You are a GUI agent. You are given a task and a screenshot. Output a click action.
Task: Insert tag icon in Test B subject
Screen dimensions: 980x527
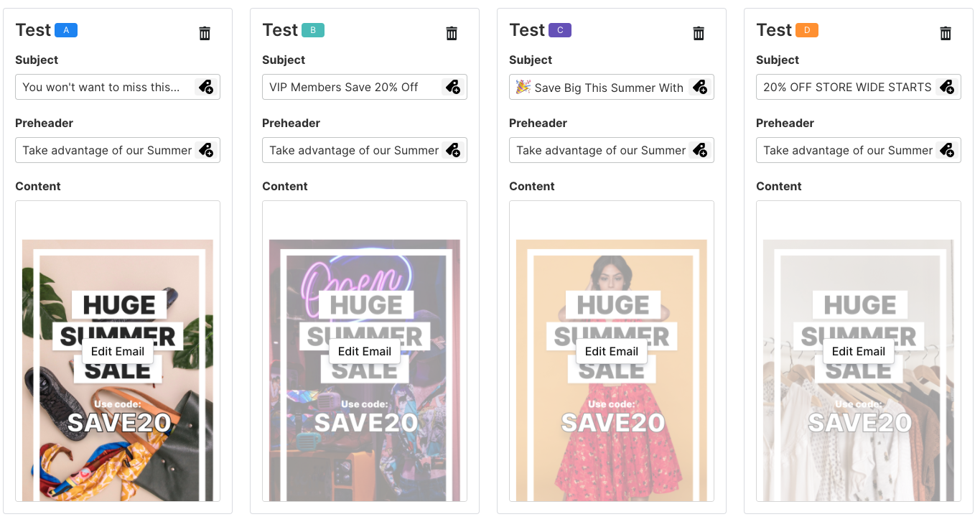[x=453, y=87]
